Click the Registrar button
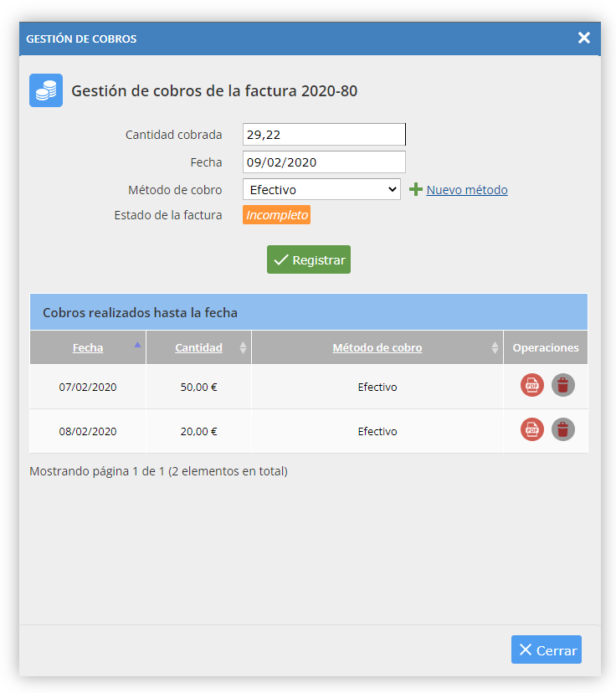Screen dimensions: 616x693 [x=309, y=259]
